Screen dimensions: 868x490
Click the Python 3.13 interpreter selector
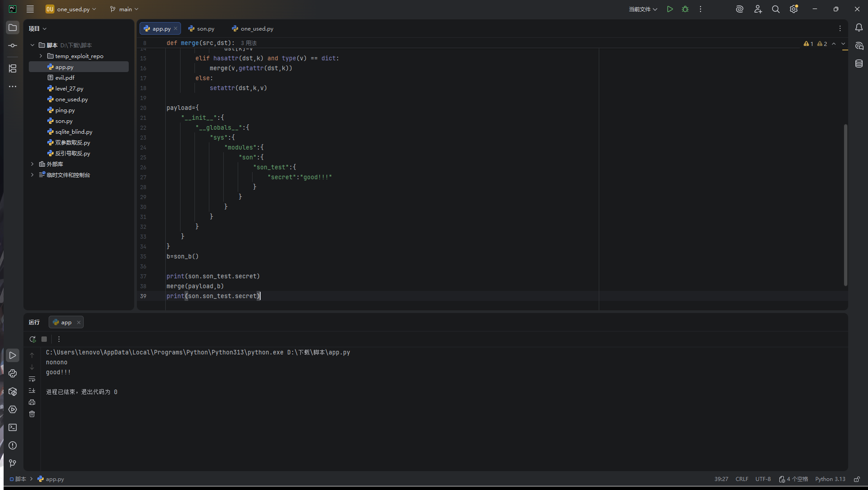point(830,479)
